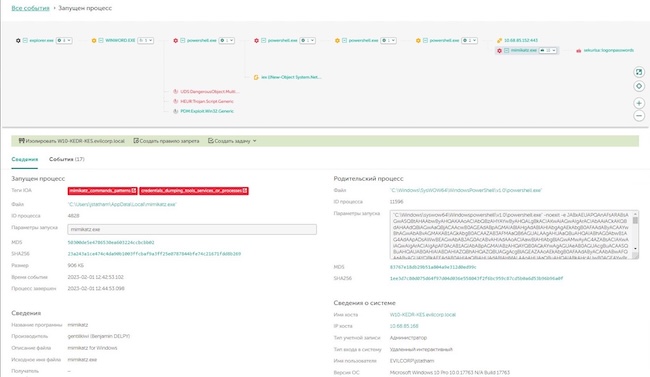Click process ID value 4828
Image resolution: width=650 pixels, height=377 pixels.
pos(73,216)
